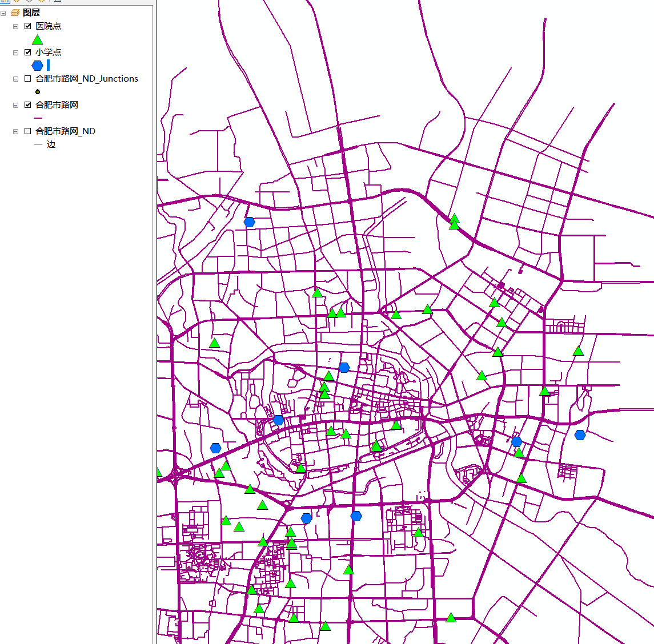Select the 合肥市路网_ND layer name
The width and height of the screenshot is (654, 644).
66,131
